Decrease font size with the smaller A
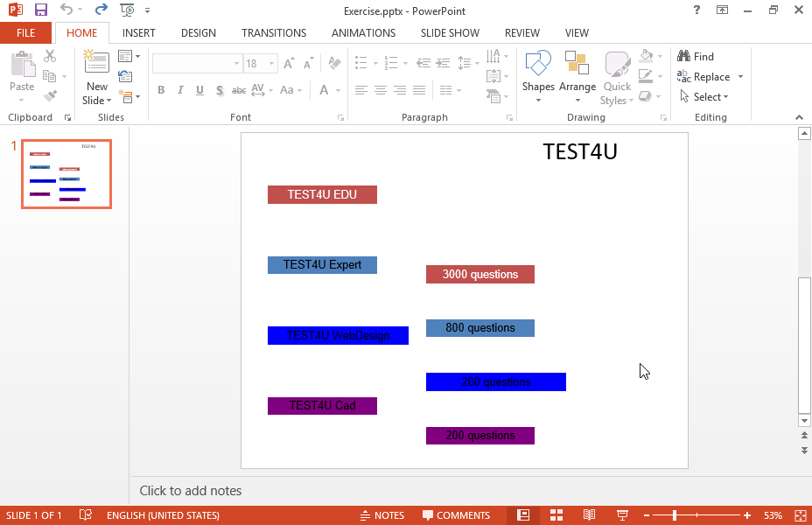Screen dimensions: 812x525 [309, 64]
